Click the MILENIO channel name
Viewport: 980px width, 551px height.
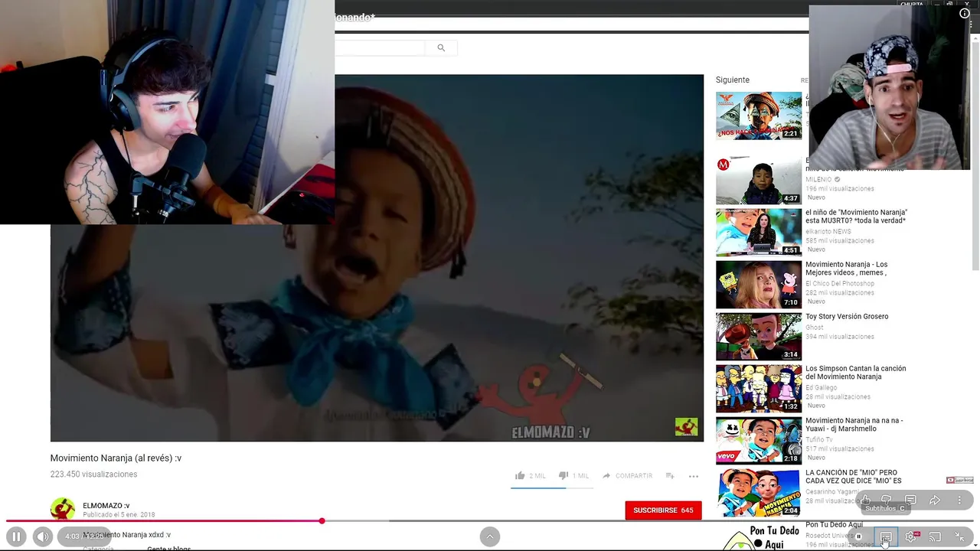[x=818, y=180]
